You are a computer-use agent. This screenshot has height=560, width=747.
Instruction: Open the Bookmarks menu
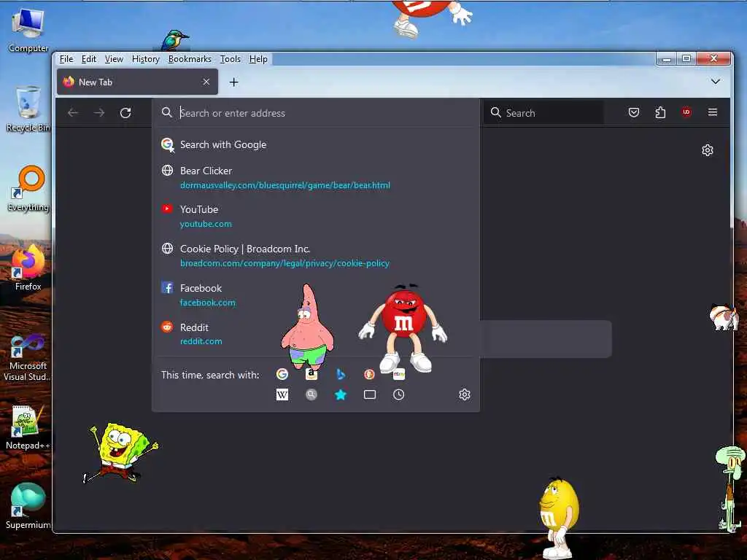coord(190,59)
